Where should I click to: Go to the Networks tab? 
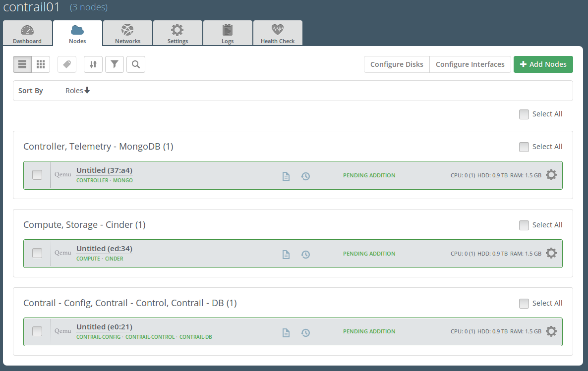[x=127, y=33]
